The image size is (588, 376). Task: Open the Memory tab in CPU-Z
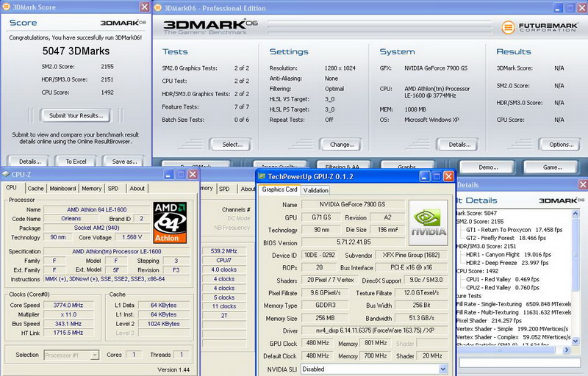pos(91,189)
